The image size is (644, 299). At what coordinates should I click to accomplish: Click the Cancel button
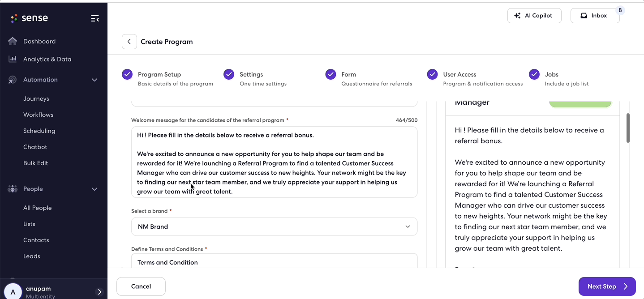141,286
